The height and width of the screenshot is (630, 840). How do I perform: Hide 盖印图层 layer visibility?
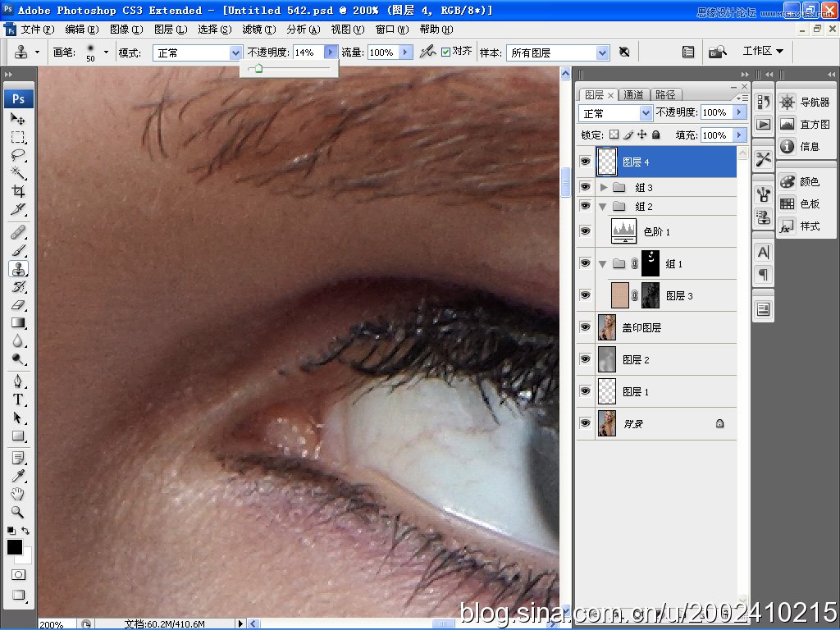[x=585, y=326]
